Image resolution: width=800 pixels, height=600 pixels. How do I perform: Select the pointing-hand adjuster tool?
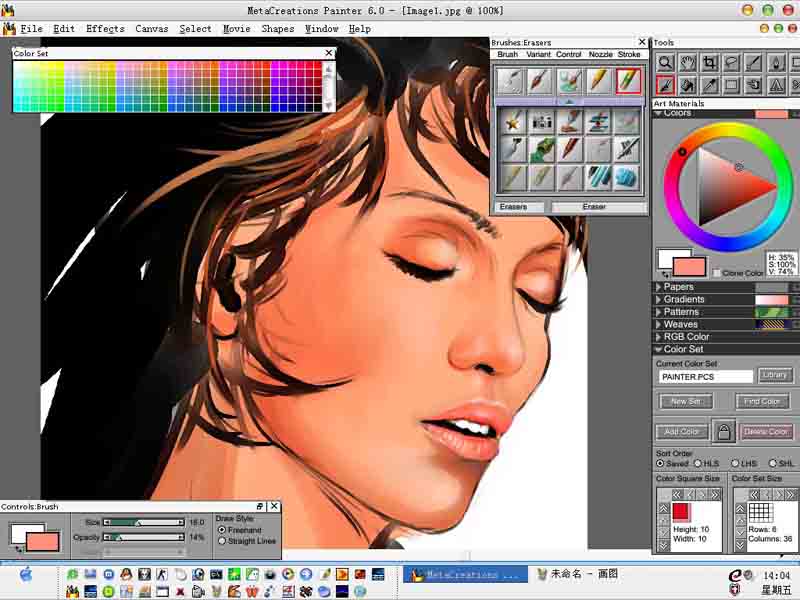(754, 85)
